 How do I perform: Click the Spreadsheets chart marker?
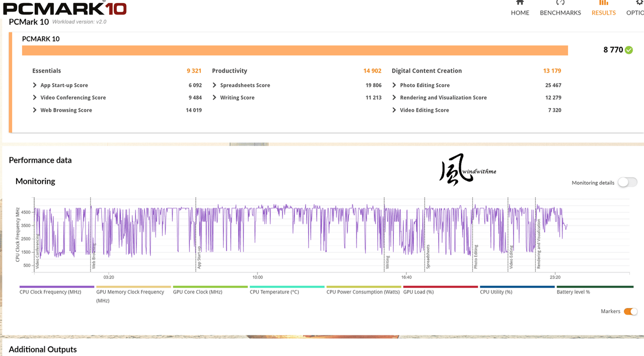(x=428, y=257)
